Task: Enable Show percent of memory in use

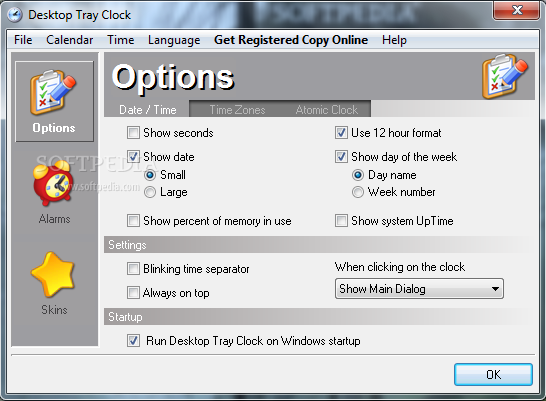Action: 133,221
